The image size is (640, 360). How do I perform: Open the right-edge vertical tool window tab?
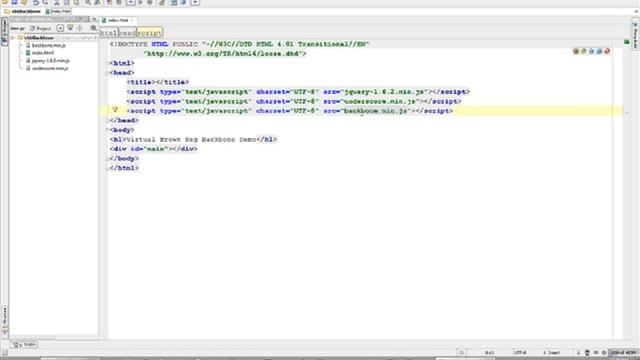pos(636,35)
